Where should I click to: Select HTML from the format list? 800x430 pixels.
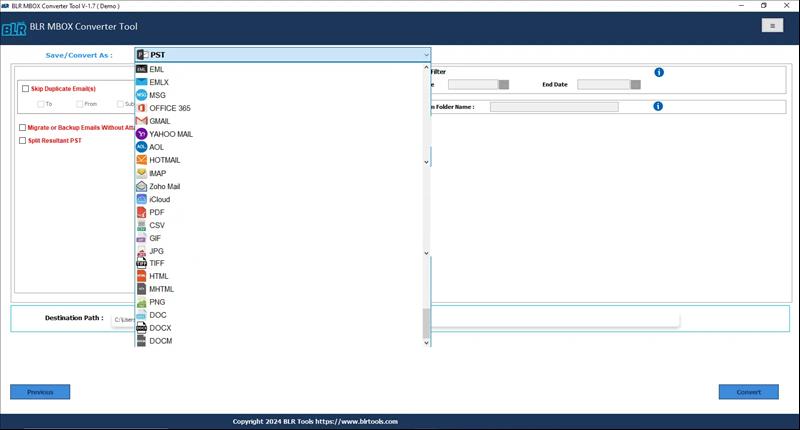coord(159,275)
